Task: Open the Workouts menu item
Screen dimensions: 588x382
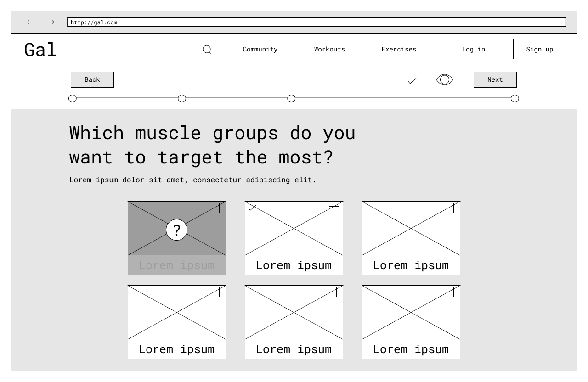Action: 329,49
